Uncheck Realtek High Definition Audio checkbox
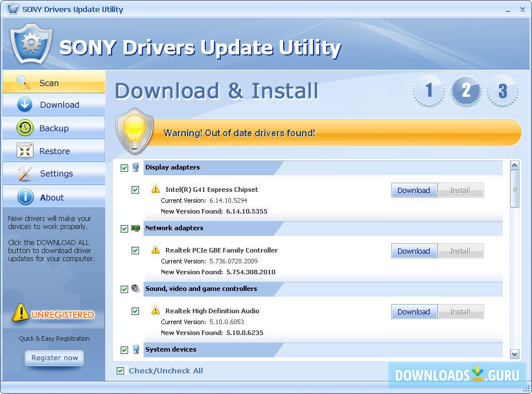This screenshot has height=394, width=532. 135,311
